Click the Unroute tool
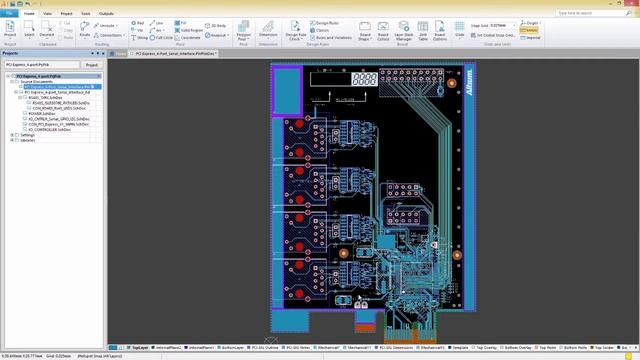640x360 pixels. [105, 25]
